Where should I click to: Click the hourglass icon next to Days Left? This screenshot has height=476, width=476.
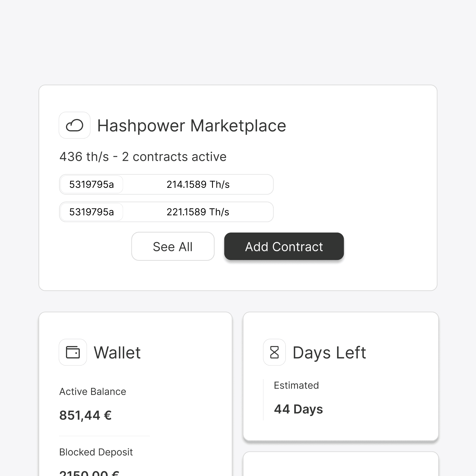pyautogui.click(x=274, y=352)
